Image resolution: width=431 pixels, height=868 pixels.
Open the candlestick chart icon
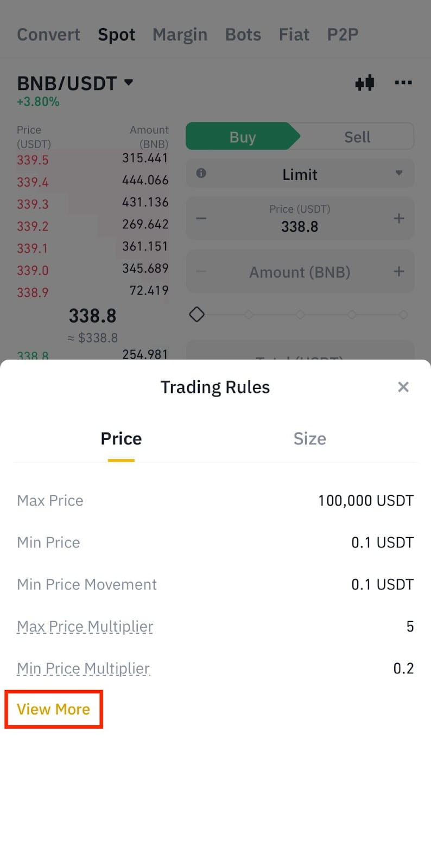pyautogui.click(x=365, y=83)
